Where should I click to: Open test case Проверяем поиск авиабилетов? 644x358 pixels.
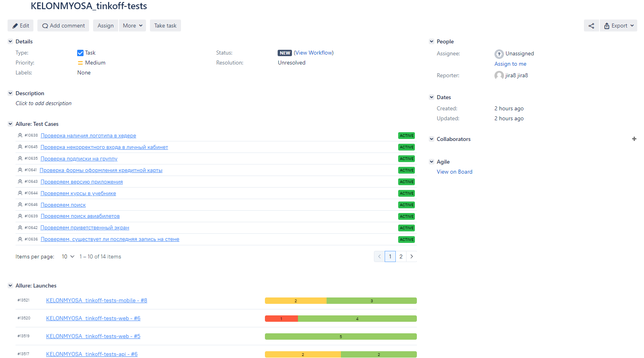point(80,216)
